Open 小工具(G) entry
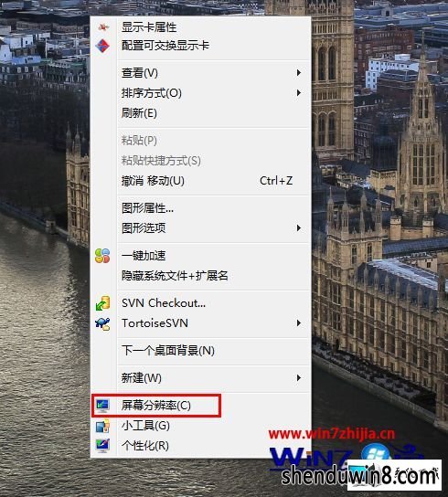Screen dimensions: 448x497 (x=200, y=426)
